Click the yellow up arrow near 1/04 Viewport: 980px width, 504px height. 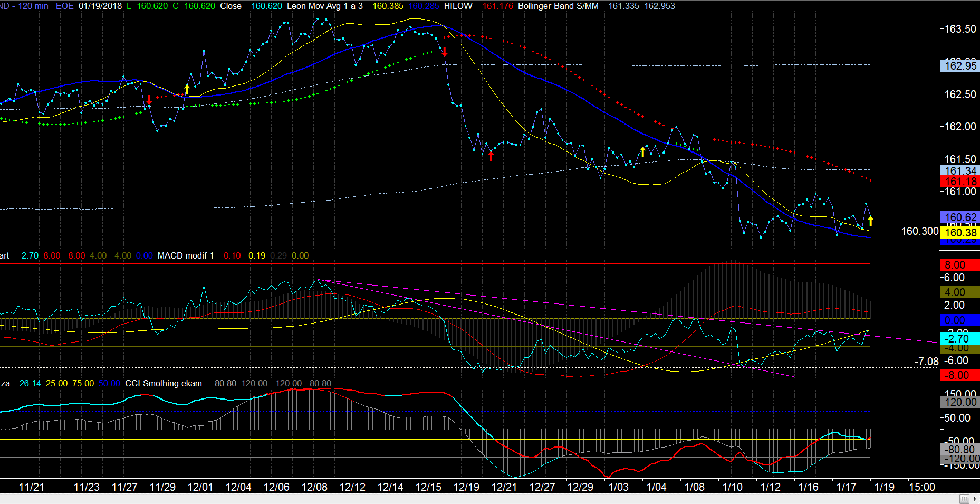pos(642,152)
